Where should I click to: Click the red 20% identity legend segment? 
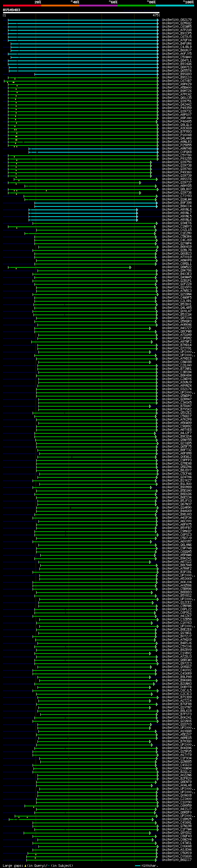(x=22, y=6)
